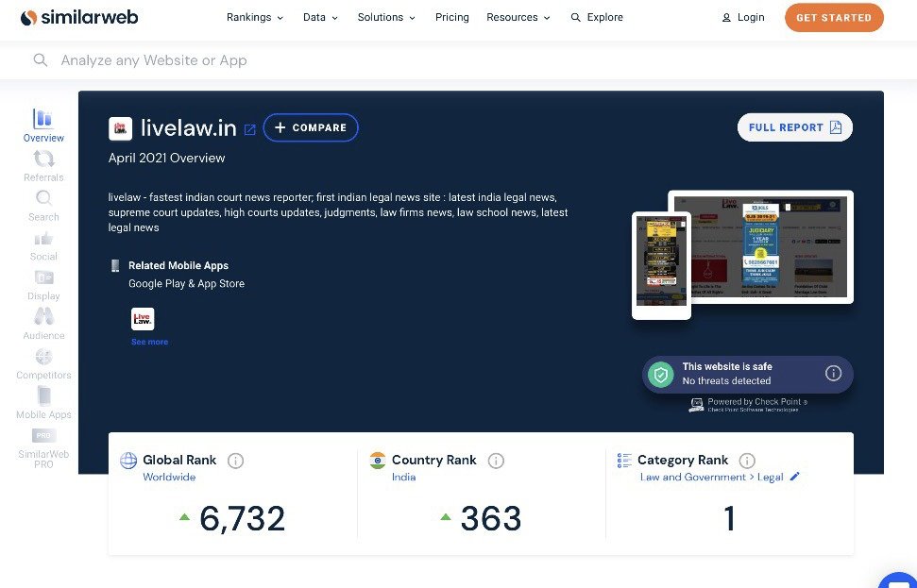917x588 pixels.
Task: Click the external link icon beside livelaw.in
Action: pyautogui.click(x=250, y=129)
